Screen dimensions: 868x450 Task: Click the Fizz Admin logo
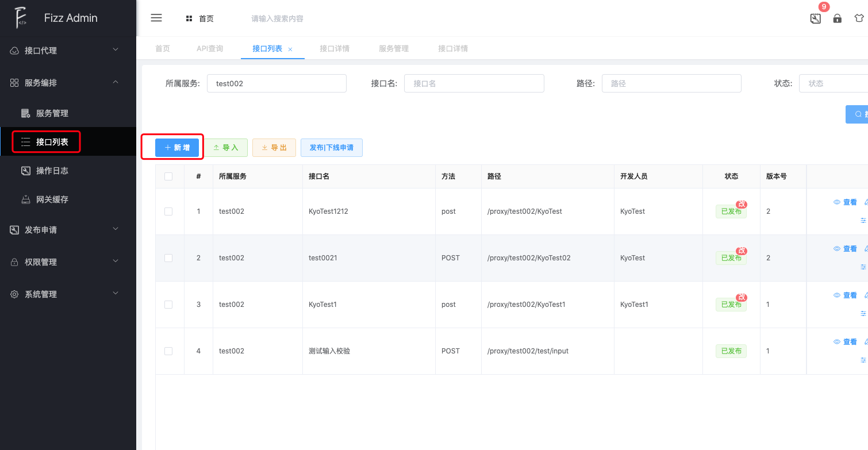tap(21, 18)
